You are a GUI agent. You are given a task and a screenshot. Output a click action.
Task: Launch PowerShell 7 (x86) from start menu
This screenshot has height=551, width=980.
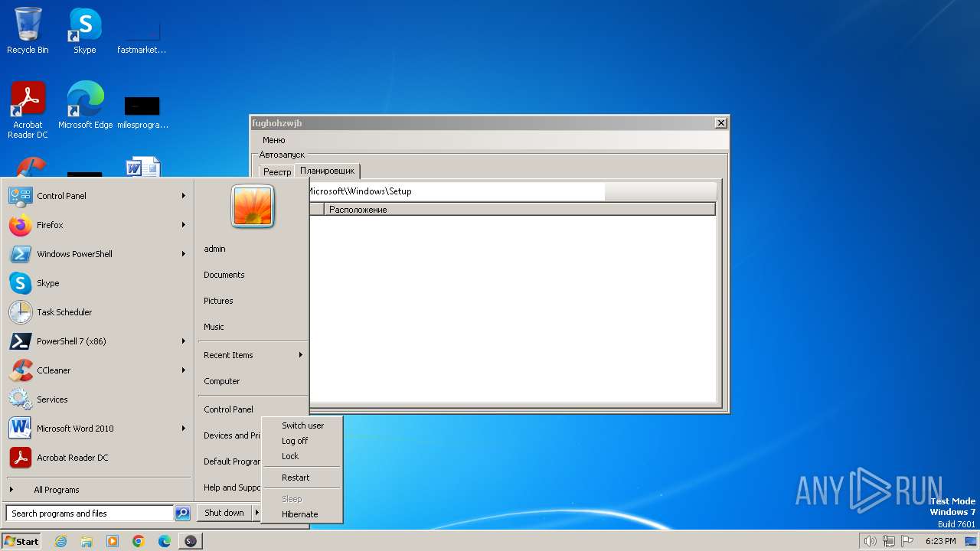[97, 341]
